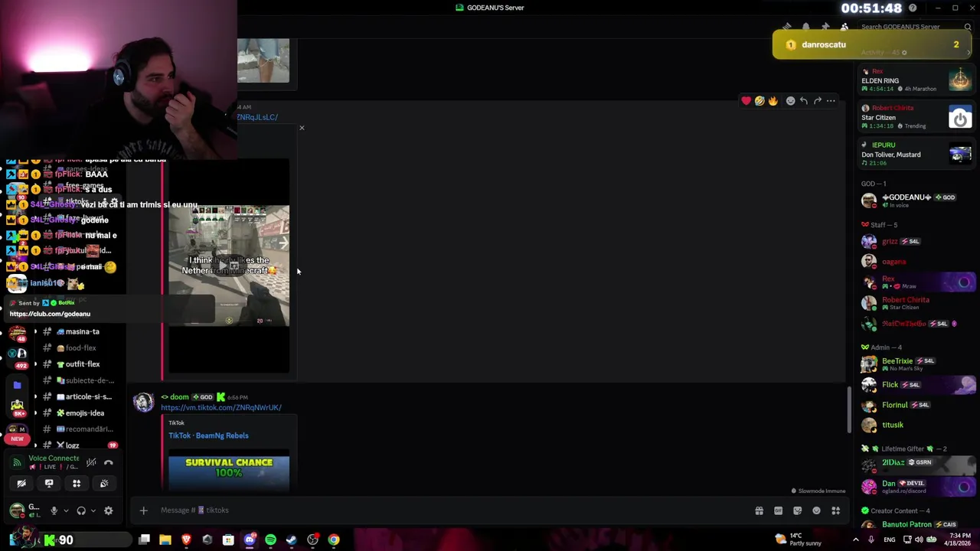Show hidden system tray icons
The height and width of the screenshot is (551, 980).
[856, 540]
